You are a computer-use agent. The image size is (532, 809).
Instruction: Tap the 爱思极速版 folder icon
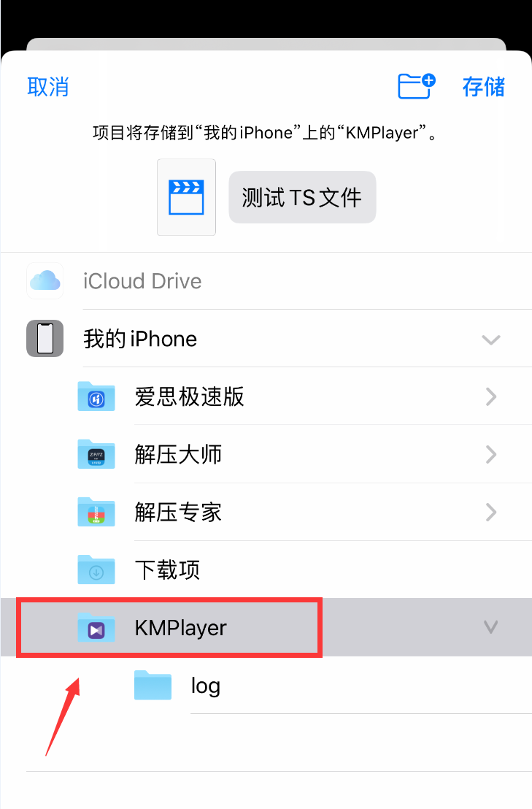coord(96,396)
